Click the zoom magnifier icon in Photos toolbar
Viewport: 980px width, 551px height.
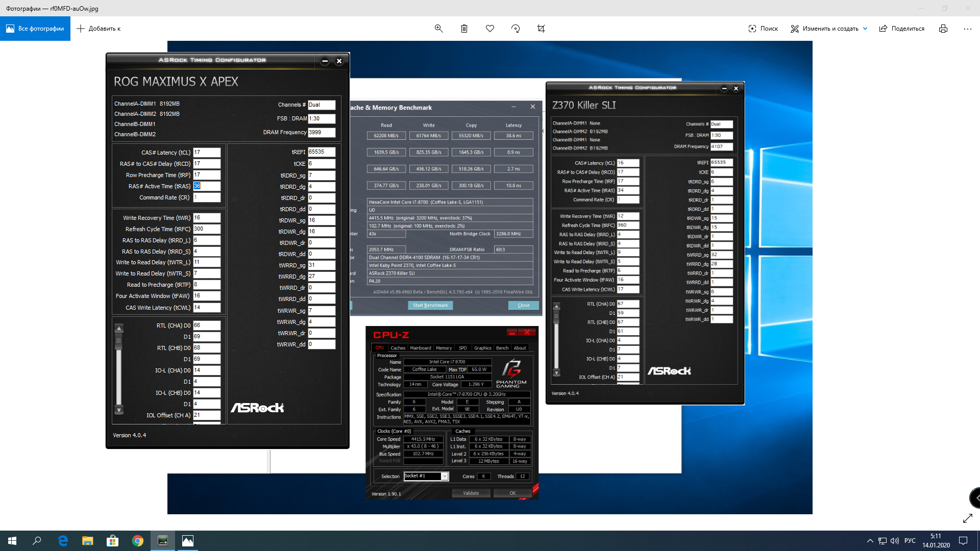point(438,29)
